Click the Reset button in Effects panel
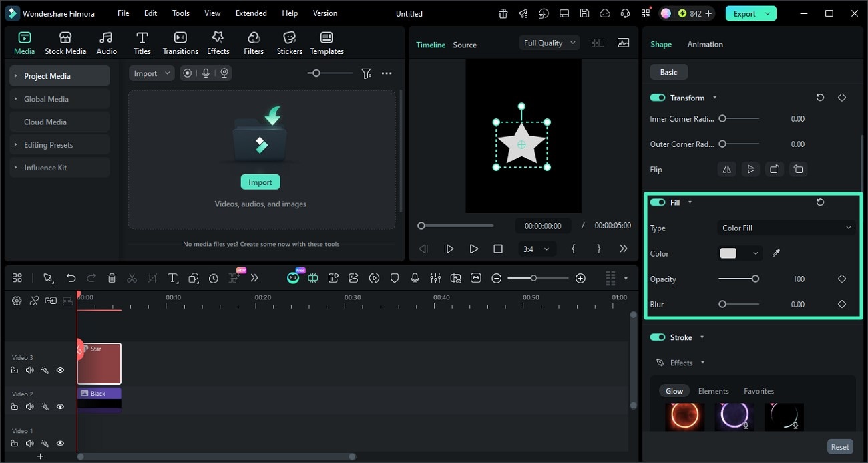Screen dimensions: 868x463 (x=840, y=446)
